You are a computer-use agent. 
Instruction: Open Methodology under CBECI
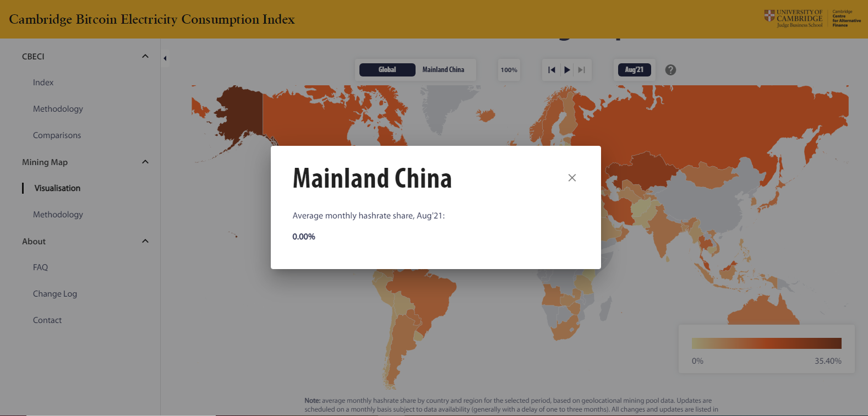tap(58, 109)
